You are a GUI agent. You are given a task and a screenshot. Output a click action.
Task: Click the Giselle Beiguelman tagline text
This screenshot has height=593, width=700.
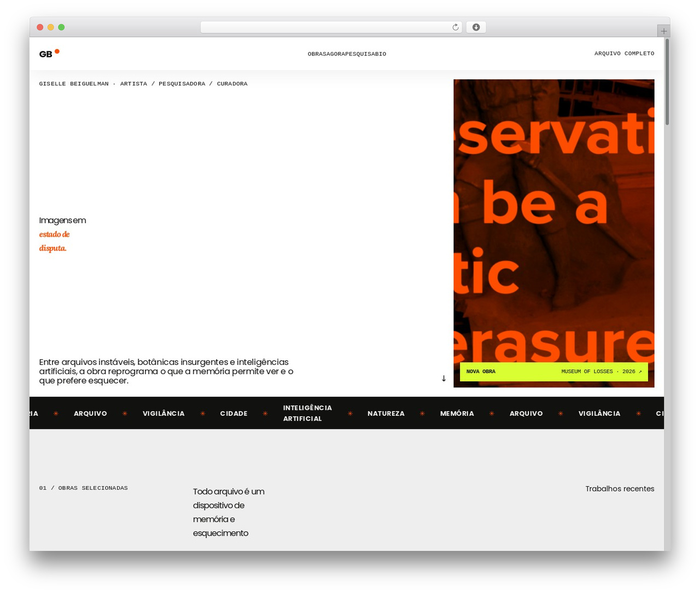(x=143, y=84)
